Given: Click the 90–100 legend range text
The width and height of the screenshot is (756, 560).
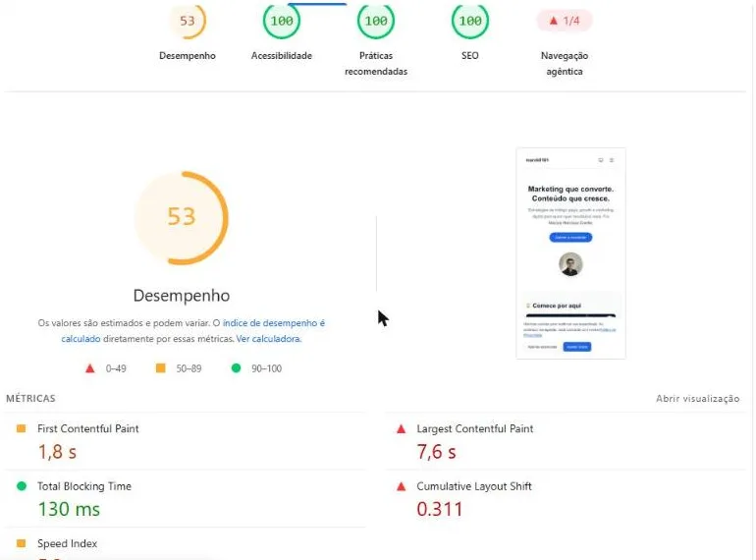Looking at the screenshot, I should pyautogui.click(x=267, y=368).
